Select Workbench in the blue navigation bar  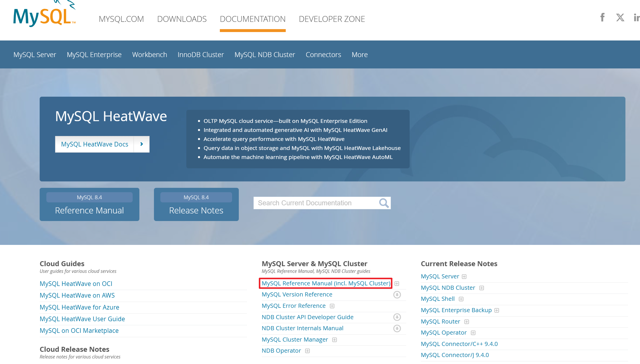[x=149, y=55]
